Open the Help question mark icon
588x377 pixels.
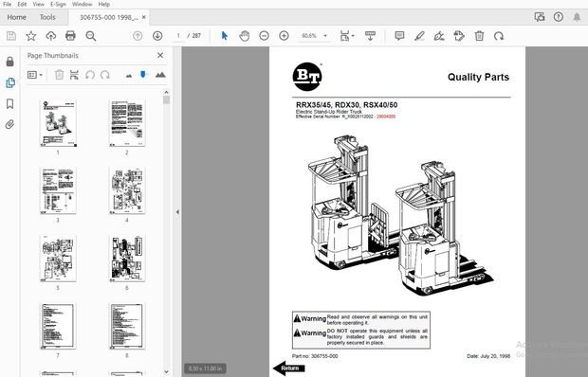(x=559, y=17)
